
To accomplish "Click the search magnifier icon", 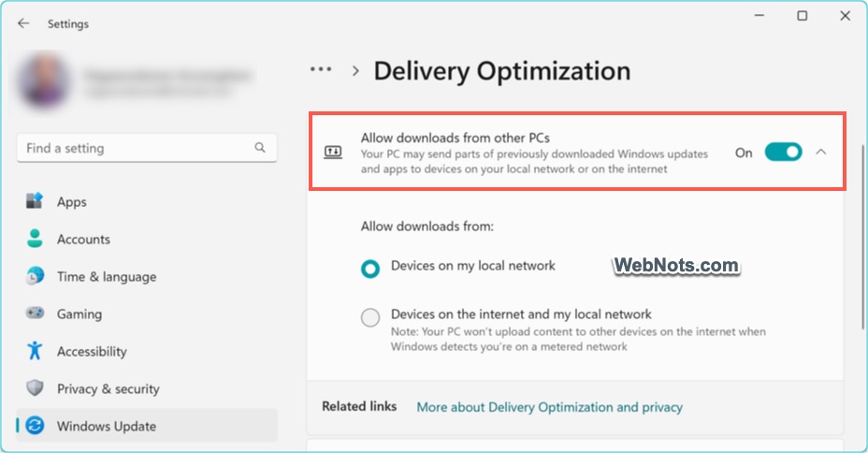I will point(260,148).
